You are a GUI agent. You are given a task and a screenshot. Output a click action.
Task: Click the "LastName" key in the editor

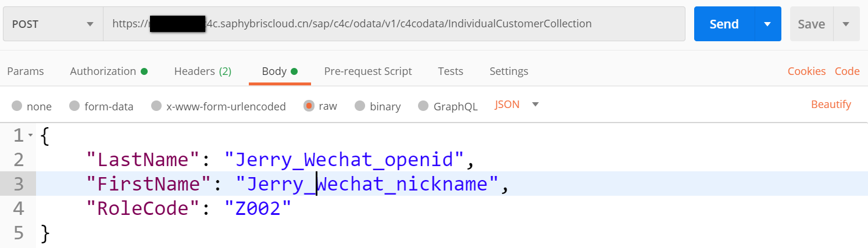(144, 160)
